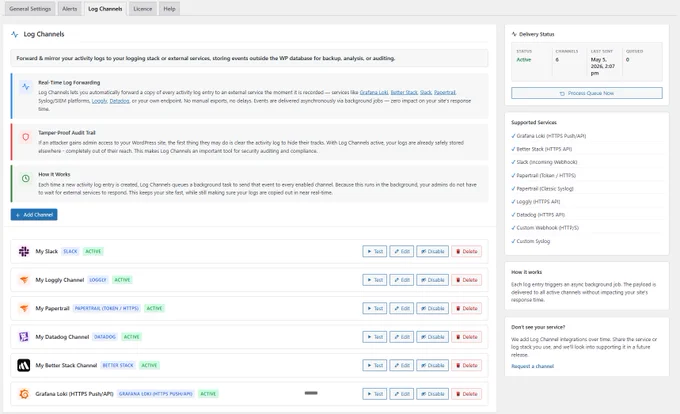Test the My Papertrail channel

point(375,308)
